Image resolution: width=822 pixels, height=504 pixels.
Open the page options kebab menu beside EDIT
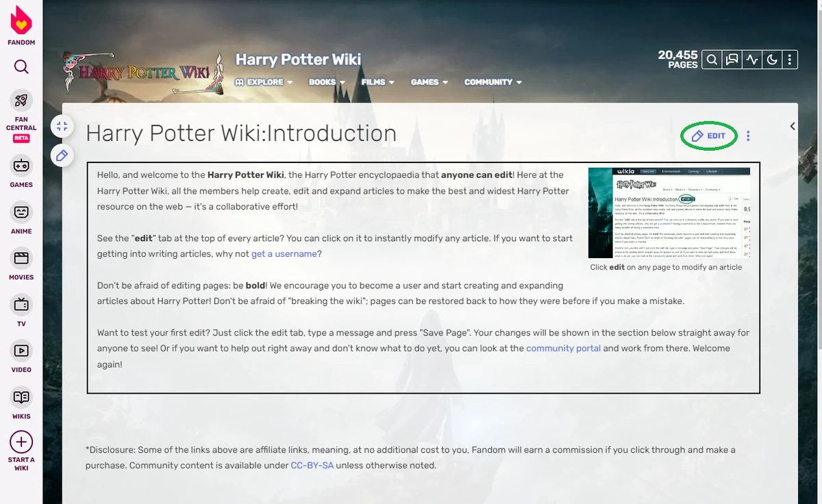click(748, 136)
